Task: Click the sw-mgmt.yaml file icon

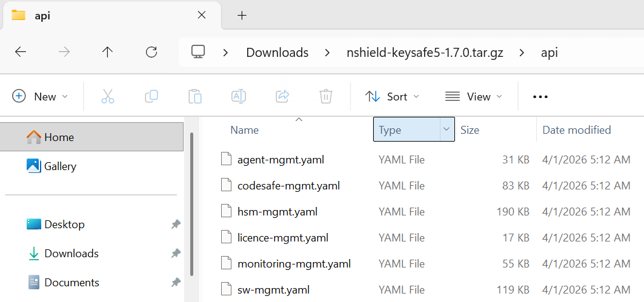Action: (227, 290)
